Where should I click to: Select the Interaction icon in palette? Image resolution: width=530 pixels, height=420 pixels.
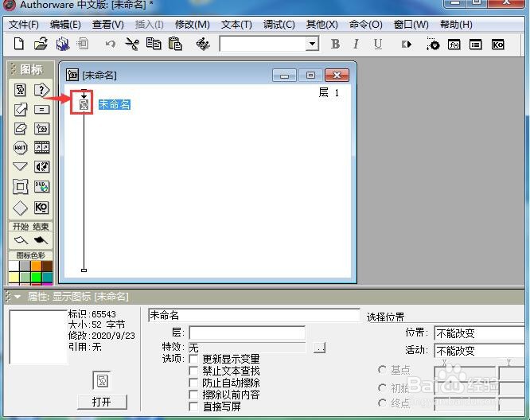(42, 90)
